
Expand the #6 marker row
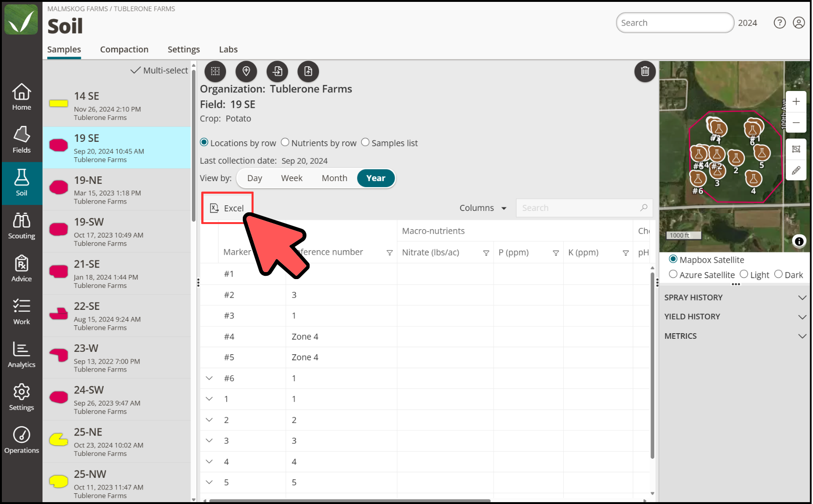(209, 378)
